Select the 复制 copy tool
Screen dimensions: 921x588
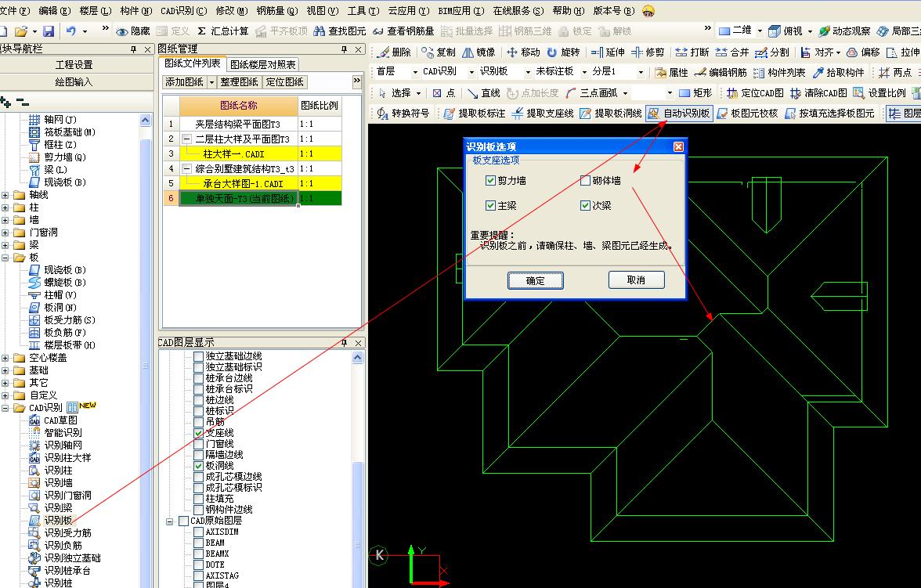[x=439, y=52]
